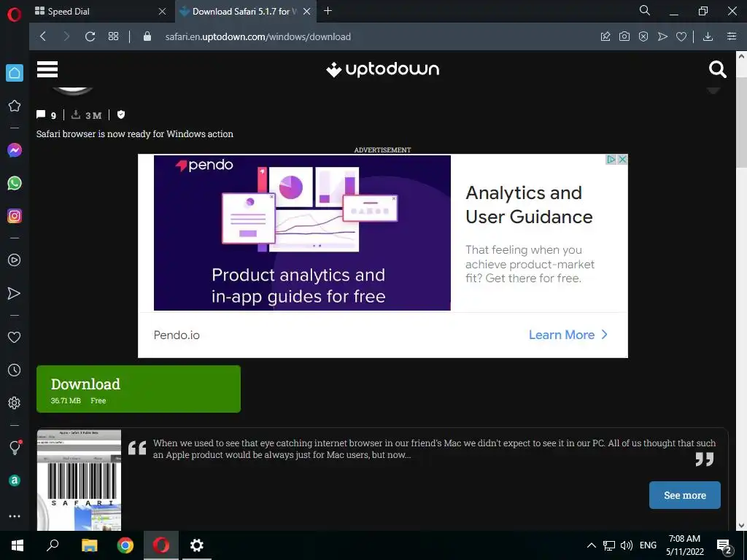Viewport: 747px width, 560px height.
Task: Click the See more button
Action: coord(684,495)
